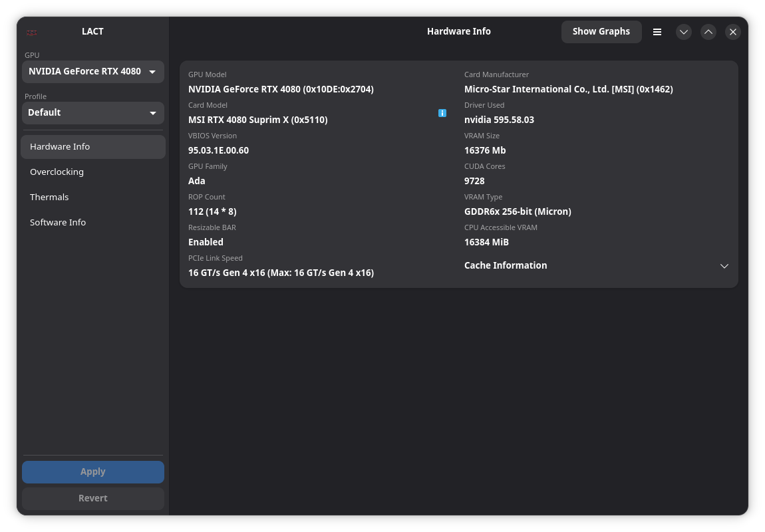Image resolution: width=765 pixels, height=532 pixels.
Task: Click the blue info icon beside Card Model
Action: pos(442,113)
